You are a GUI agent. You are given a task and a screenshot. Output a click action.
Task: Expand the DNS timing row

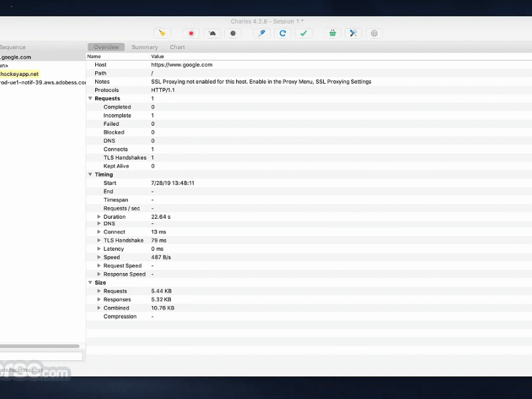coord(98,223)
